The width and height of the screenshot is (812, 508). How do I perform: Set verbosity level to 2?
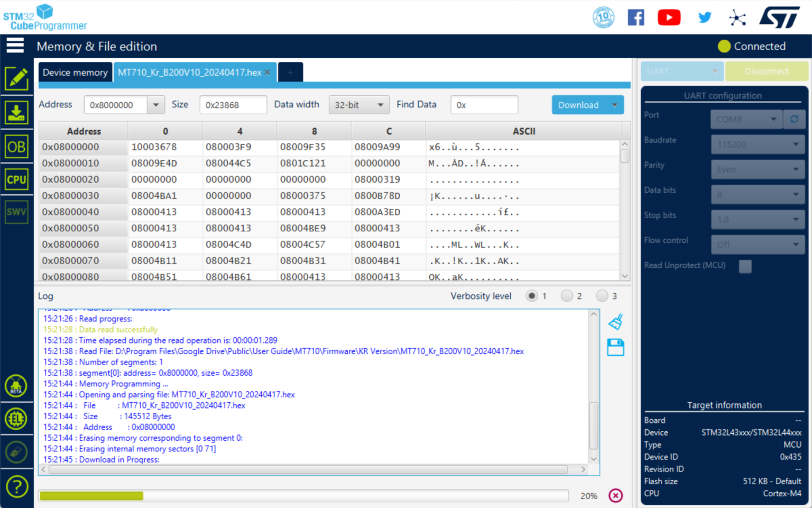tap(567, 296)
